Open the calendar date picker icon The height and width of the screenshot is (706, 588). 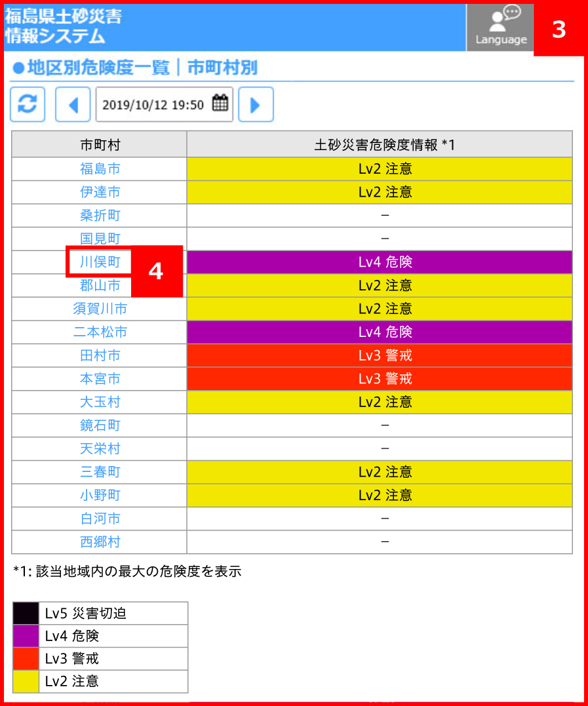click(x=220, y=103)
